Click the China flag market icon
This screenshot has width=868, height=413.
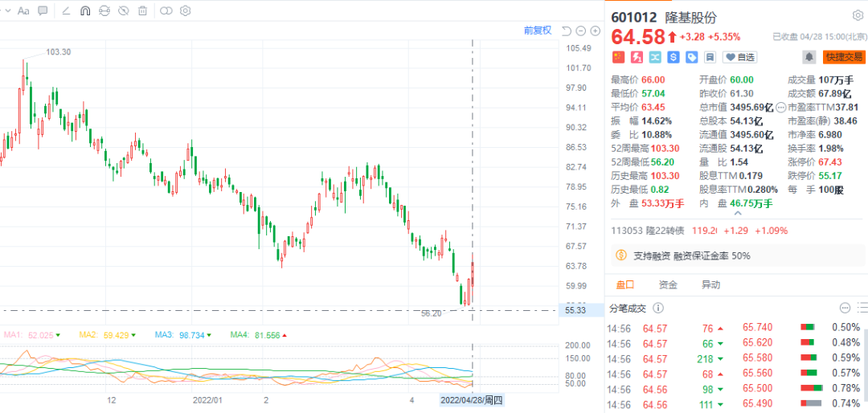tap(618, 57)
